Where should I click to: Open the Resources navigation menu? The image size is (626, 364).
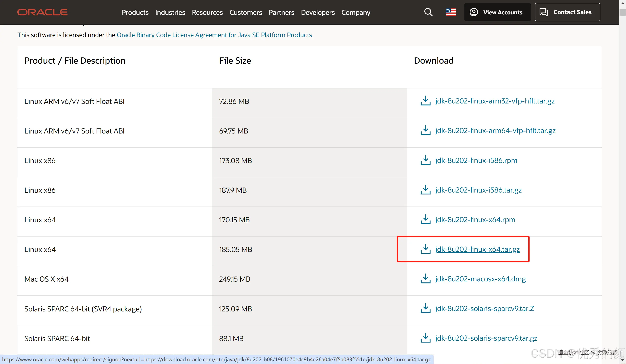pyautogui.click(x=207, y=13)
